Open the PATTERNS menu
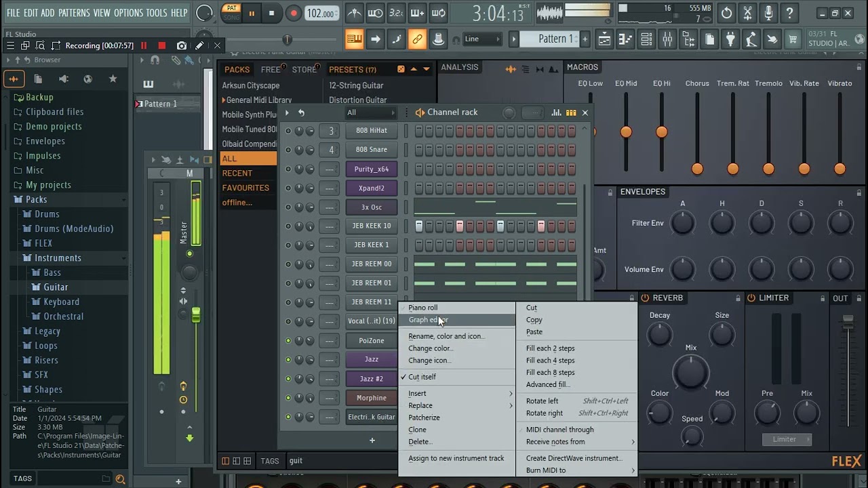868x488 pixels. [x=74, y=13]
